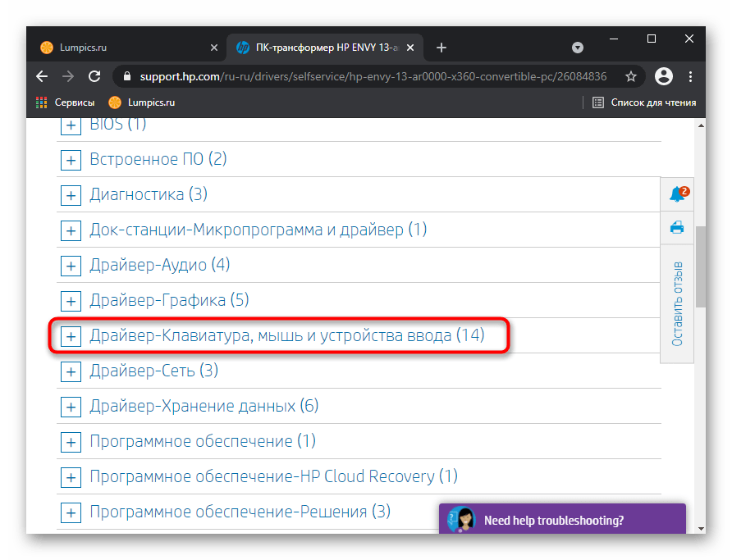Screen dimensions: 732x560
Task: Close the Lumpics.ru tab
Action: (x=214, y=48)
